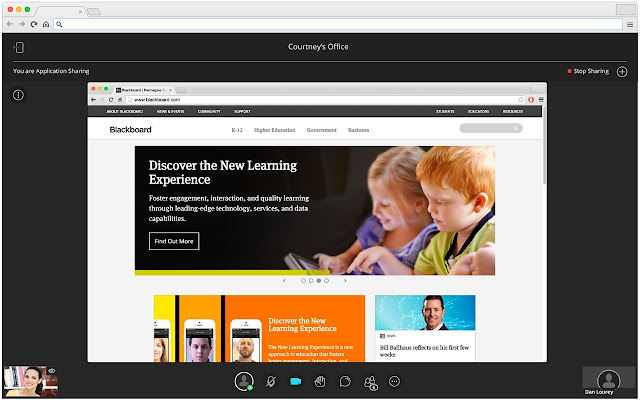Click the red Opera extension icon

click(x=531, y=100)
